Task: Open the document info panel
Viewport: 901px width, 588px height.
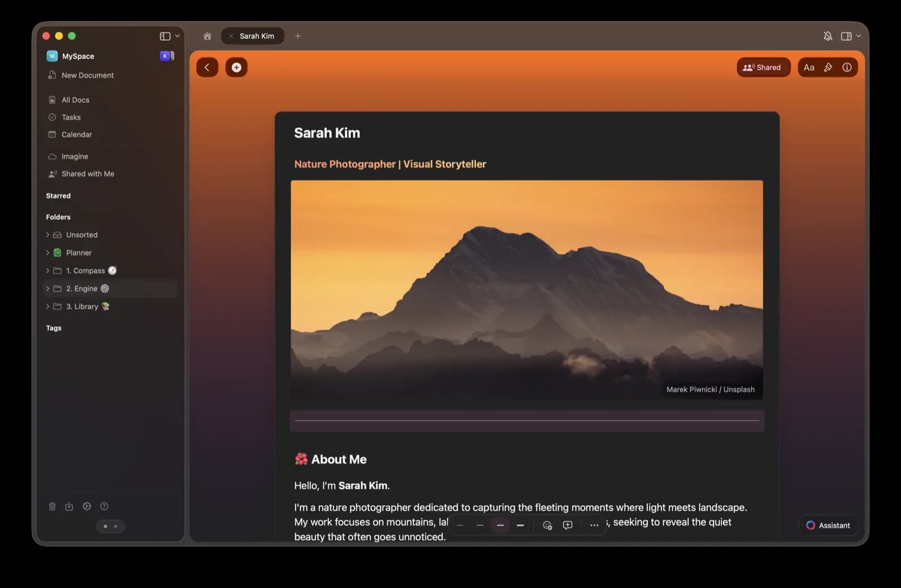Action: [846, 67]
